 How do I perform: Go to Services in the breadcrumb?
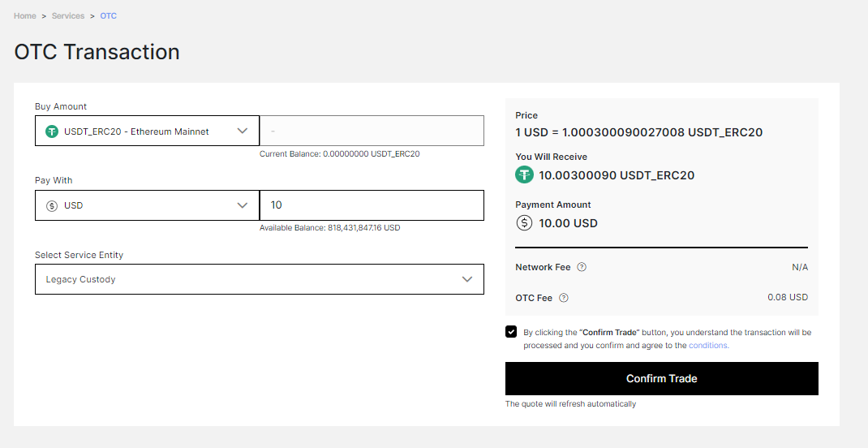tap(68, 16)
